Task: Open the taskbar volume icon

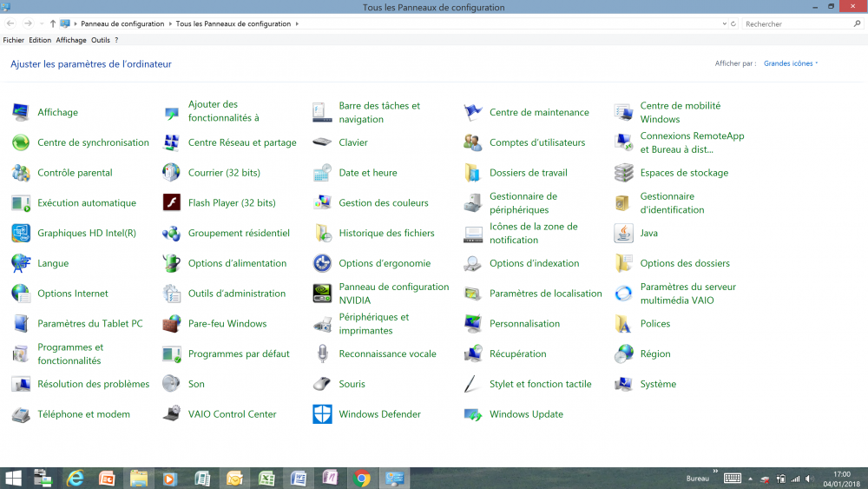Action: pyautogui.click(x=809, y=479)
